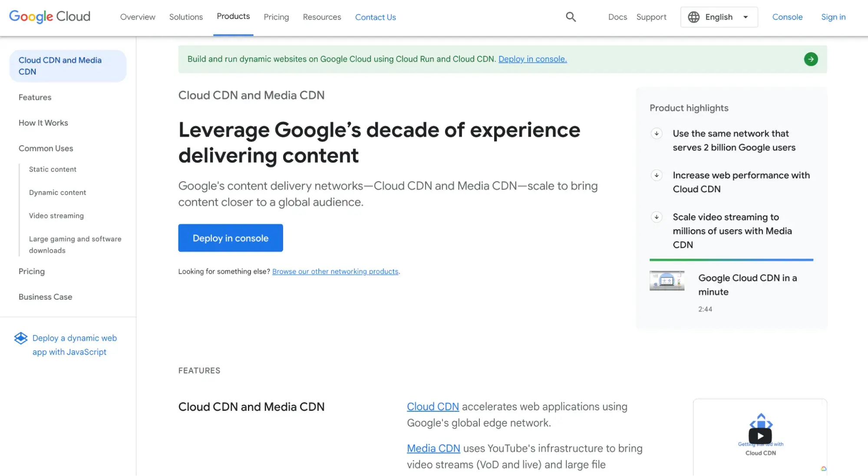868x476 pixels.
Task: Click Browse our other networking products link
Action: point(335,272)
